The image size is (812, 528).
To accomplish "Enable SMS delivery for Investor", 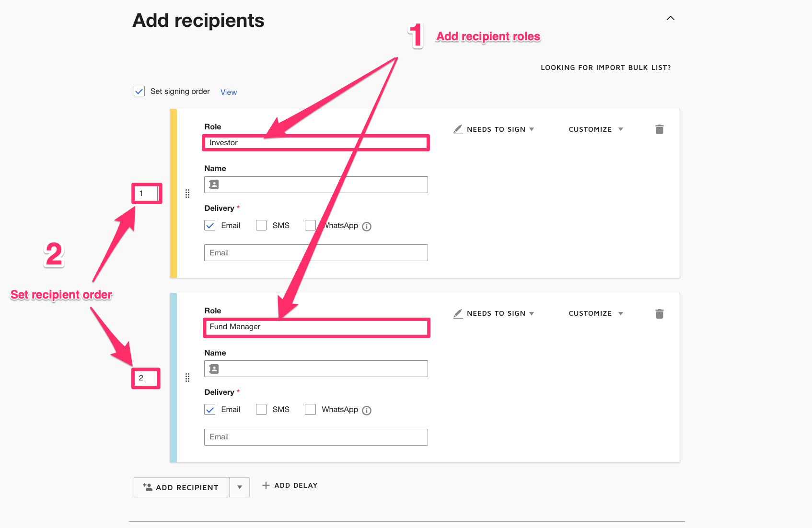I will click(261, 225).
